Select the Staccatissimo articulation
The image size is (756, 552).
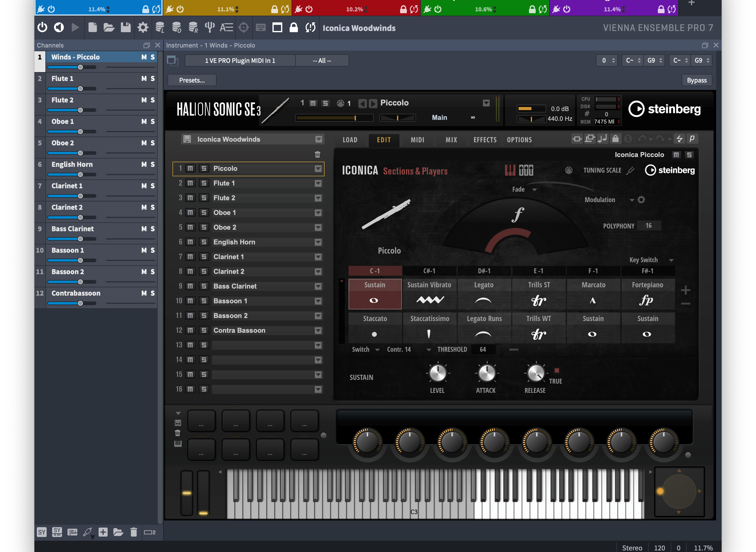tap(430, 328)
